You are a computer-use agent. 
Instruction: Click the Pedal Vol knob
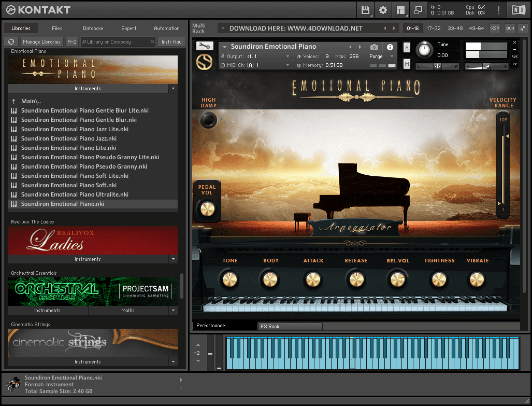(x=207, y=209)
